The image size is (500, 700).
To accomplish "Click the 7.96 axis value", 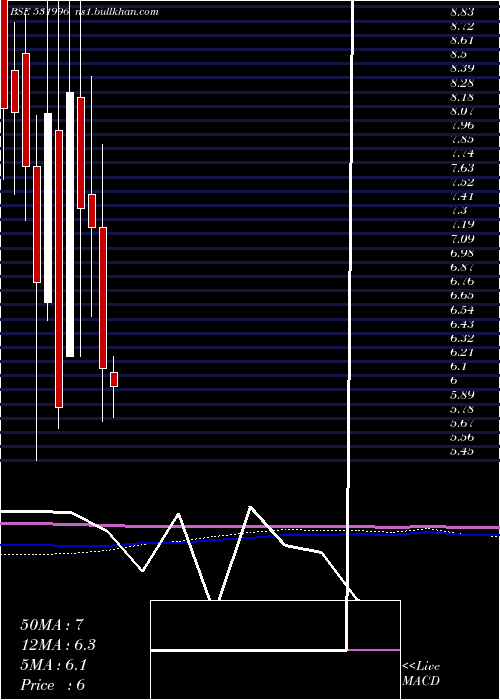I will [x=462, y=125].
